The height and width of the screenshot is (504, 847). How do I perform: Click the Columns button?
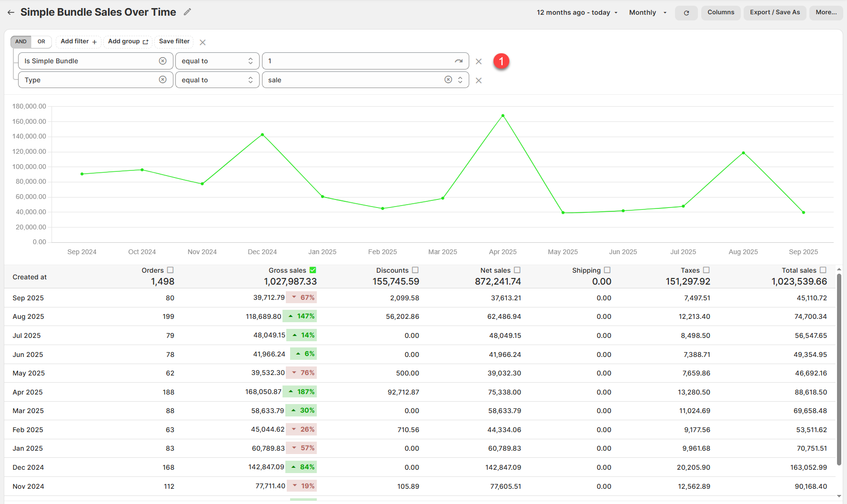720,12
